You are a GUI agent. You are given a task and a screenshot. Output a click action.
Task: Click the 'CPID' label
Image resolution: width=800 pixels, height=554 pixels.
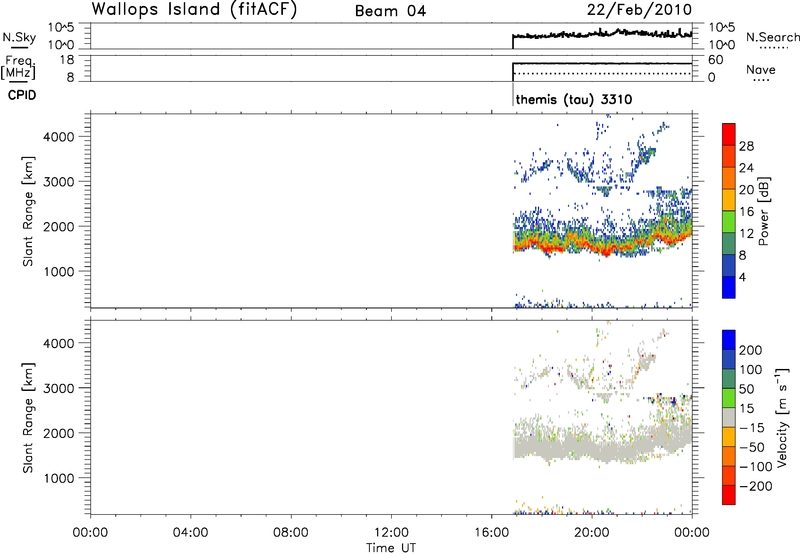(x=22, y=95)
